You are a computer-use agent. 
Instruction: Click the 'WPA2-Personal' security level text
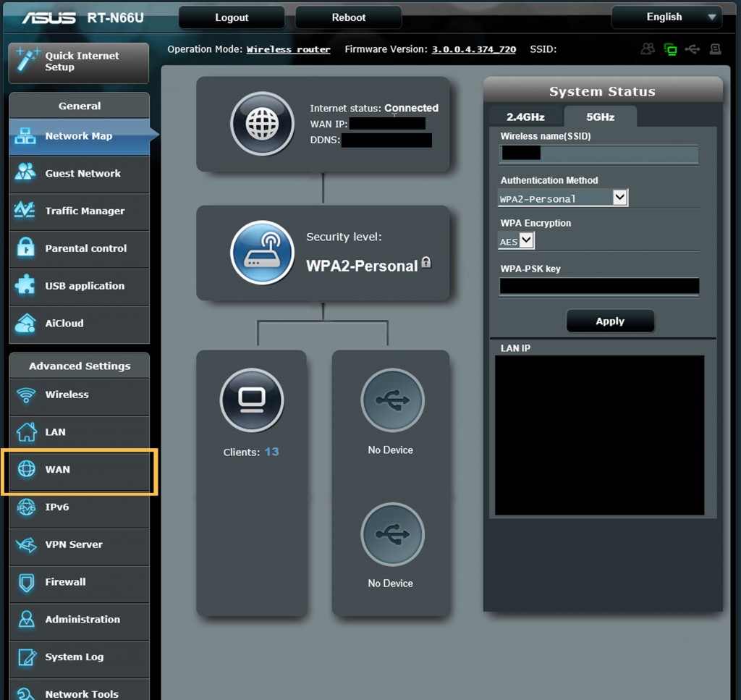tap(362, 266)
